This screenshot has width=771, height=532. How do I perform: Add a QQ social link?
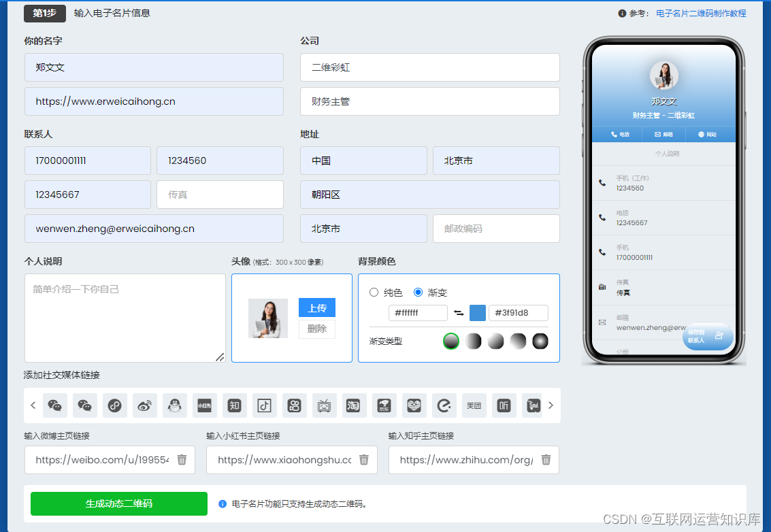tap(175, 405)
